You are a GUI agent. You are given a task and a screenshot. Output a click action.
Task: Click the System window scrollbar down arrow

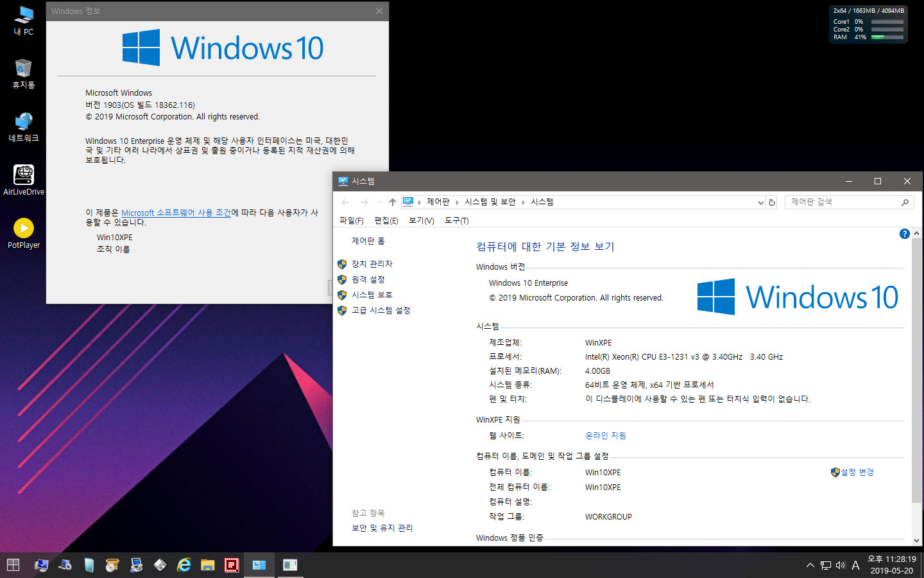point(916,541)
